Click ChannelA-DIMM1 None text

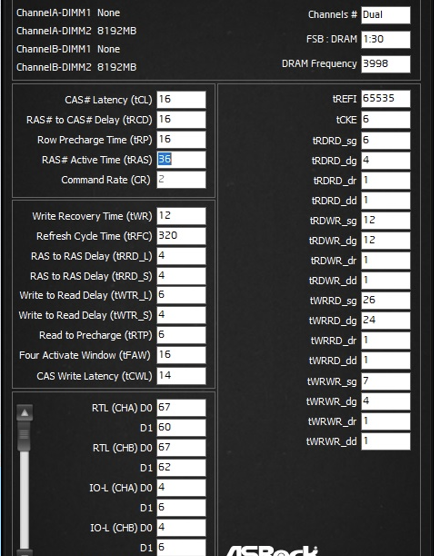68,13
